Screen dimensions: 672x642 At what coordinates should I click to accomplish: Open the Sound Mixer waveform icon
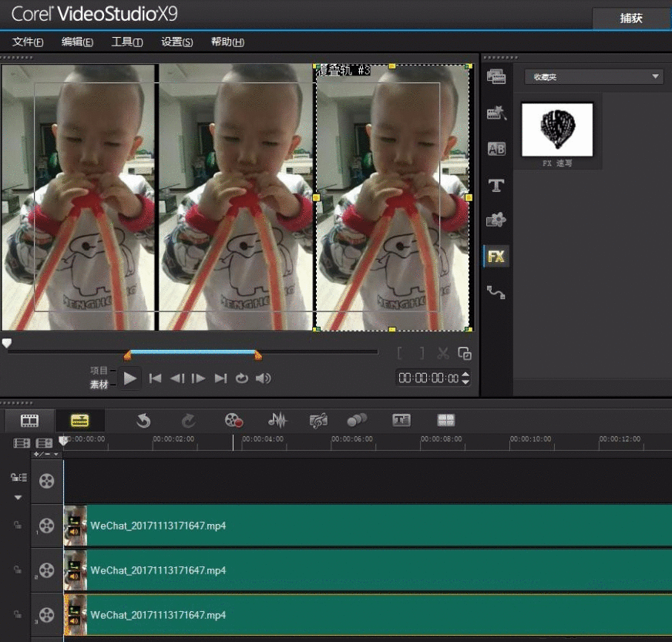[277, 420]
